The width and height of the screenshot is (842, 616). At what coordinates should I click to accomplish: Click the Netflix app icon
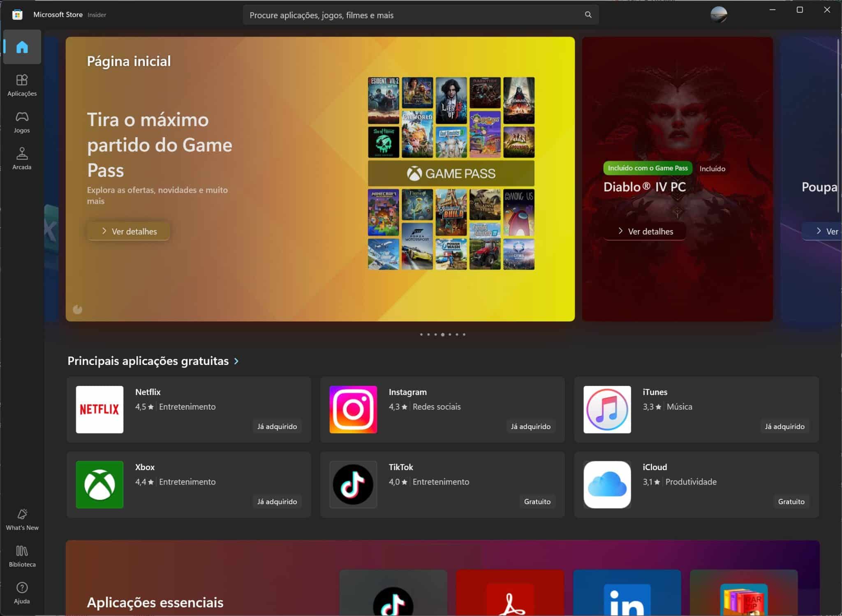[x=99, y=409]
